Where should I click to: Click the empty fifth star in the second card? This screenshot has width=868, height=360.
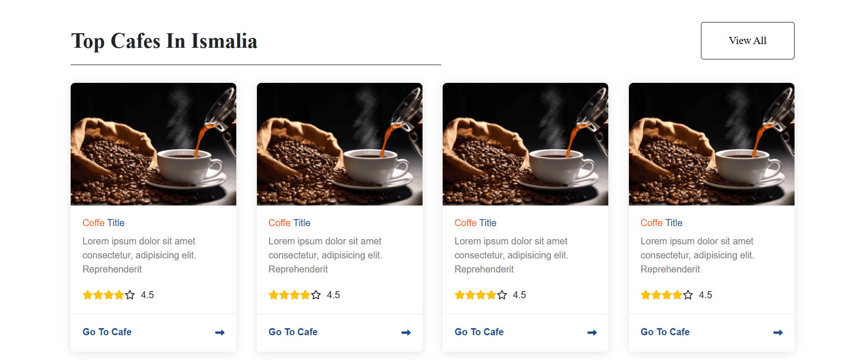point(316,295)
